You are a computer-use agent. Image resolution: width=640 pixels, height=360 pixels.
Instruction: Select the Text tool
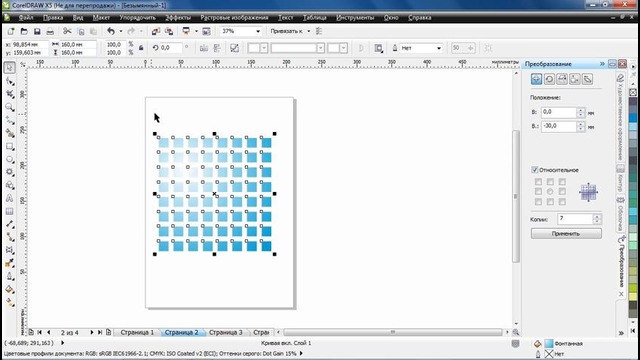click(x=10, y=198)
